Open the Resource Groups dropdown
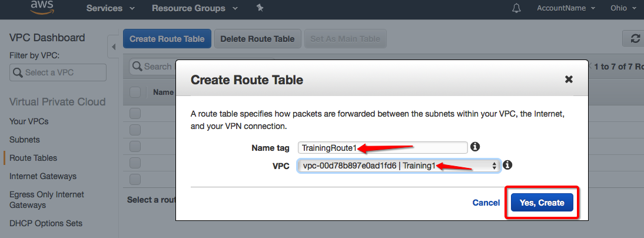This screenshot has width=644, height=238. [194, 8]
